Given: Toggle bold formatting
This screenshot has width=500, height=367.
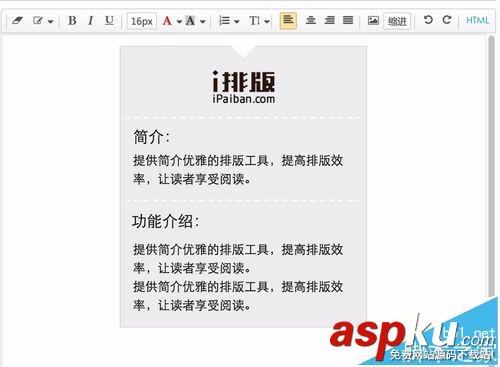Looking at the screenshot, I should click(x=72, y=21).
